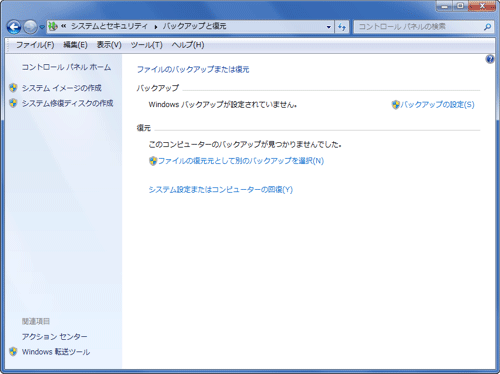Open the ヘルプ(H) menu
The height and width of the screenshot is (374, 500).
(x=188, y=45)
